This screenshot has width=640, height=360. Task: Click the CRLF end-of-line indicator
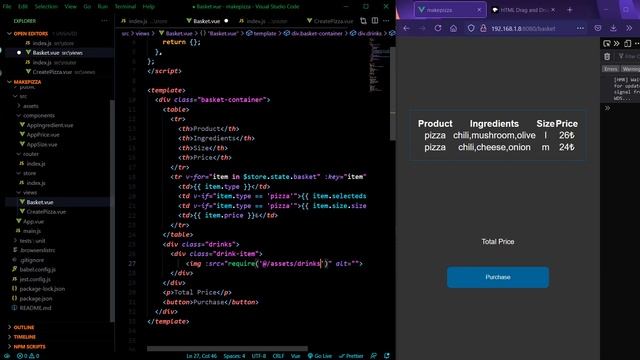[x=278, y=356]
